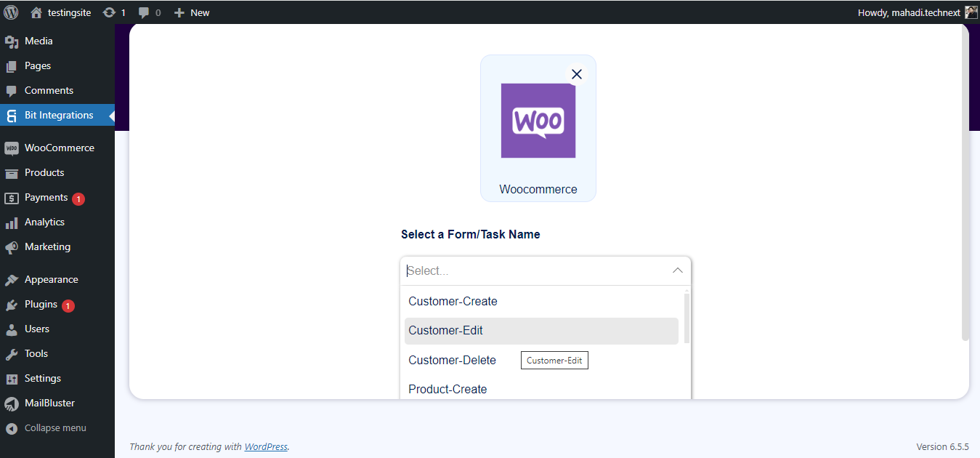Image resolution: width=980 pixels, height=458 pixels.
Task: Click the Marketing megaphone icon
Action: pyautogui.click(x=11, y=247)
